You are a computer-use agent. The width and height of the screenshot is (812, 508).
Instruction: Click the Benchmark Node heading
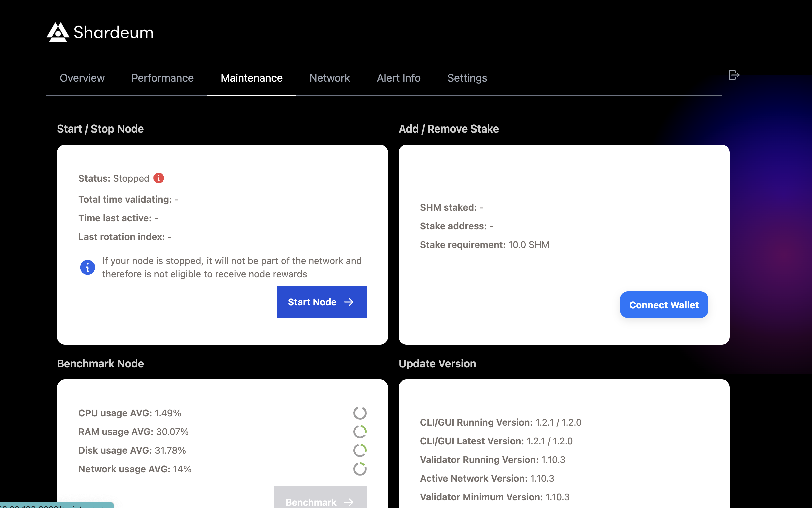click(x=100, y=364)
